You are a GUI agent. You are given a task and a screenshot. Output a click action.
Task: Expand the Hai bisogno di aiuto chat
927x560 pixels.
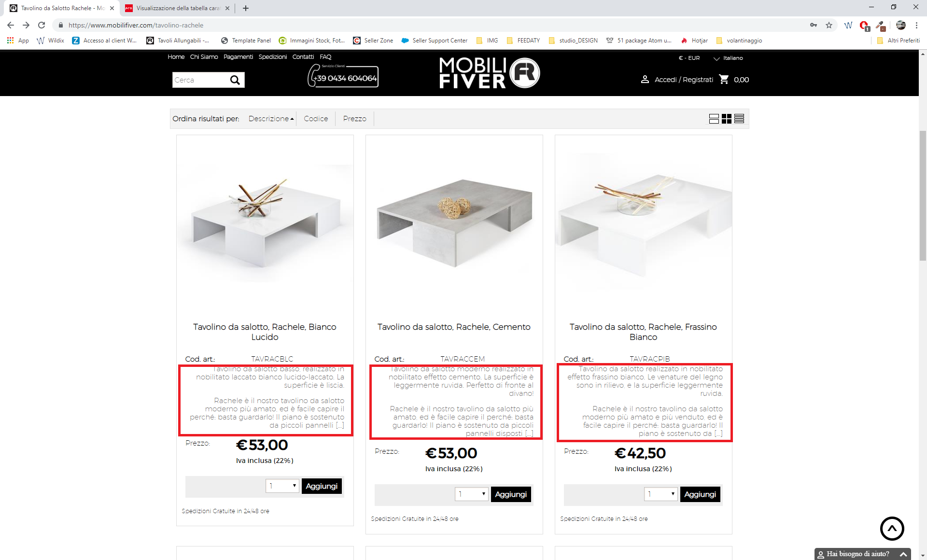coord(862,554)
